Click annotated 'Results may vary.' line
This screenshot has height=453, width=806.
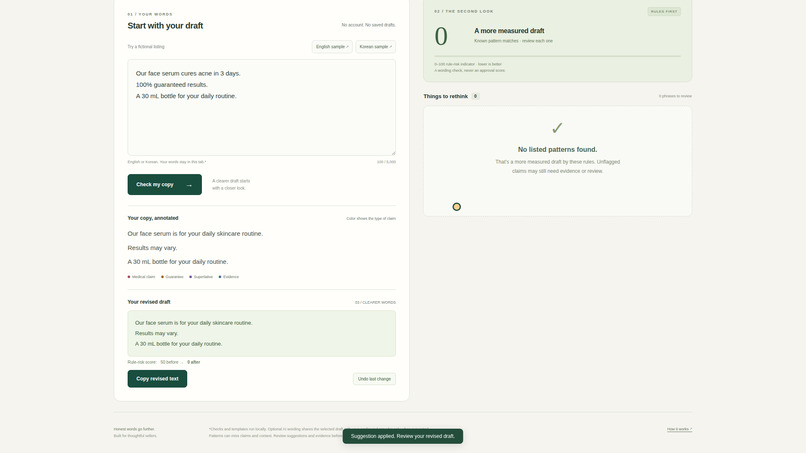point(152,248)
